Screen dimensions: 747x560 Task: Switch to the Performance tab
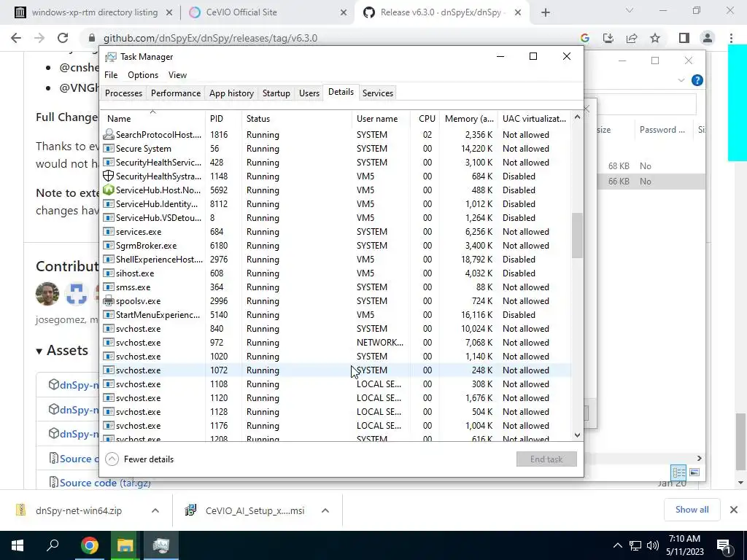pos(176,93)
